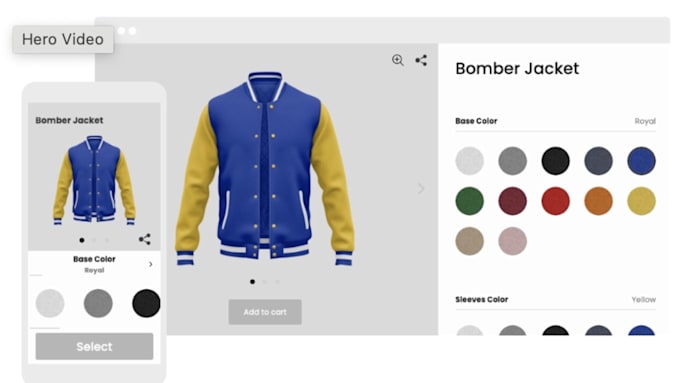
Task: Tap the jacket image in mobile preview
Action: point(94,180)
